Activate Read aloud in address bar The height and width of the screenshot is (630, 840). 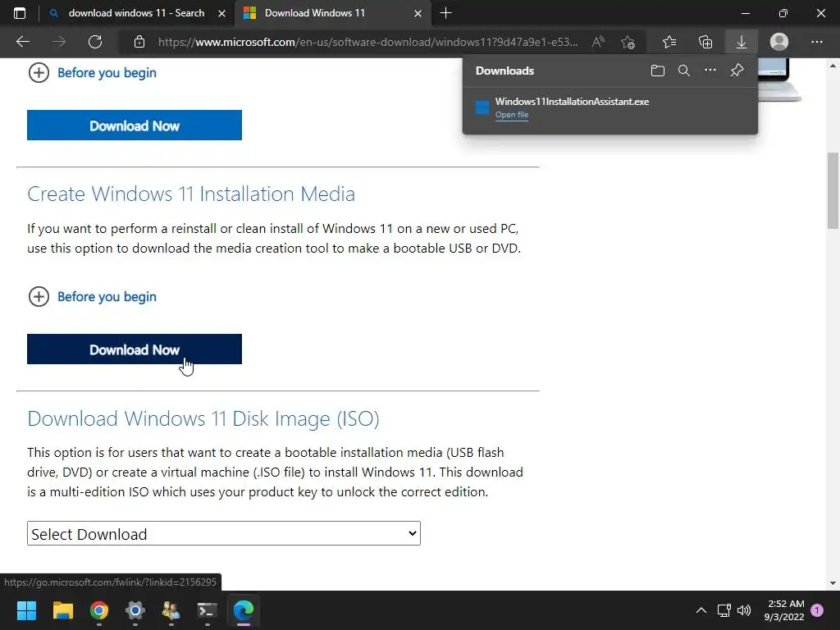pyautogui.click(x=598, y=42)
